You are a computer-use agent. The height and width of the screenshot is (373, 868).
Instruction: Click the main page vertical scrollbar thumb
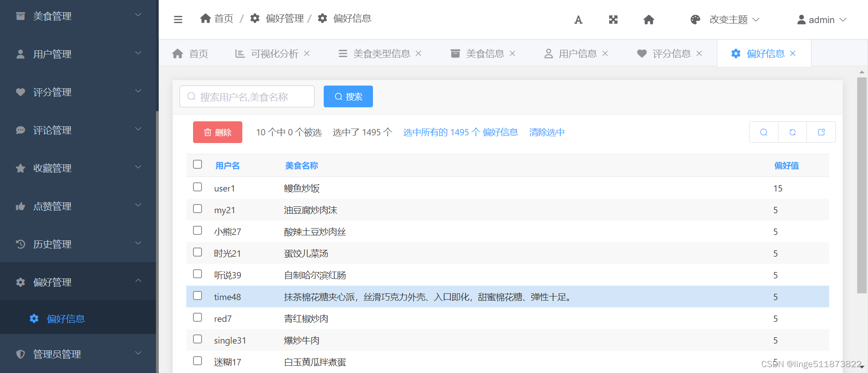pyautogui.click(x=862, y=185)
